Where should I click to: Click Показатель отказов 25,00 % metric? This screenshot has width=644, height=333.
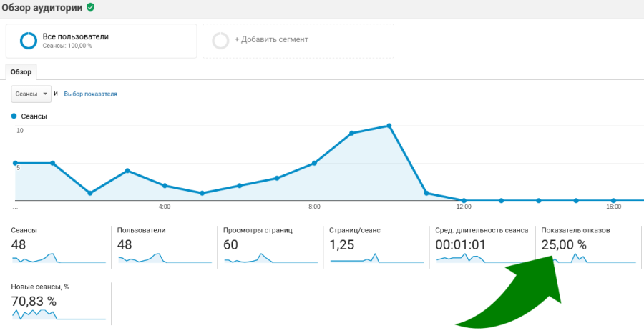click(564, 244)
